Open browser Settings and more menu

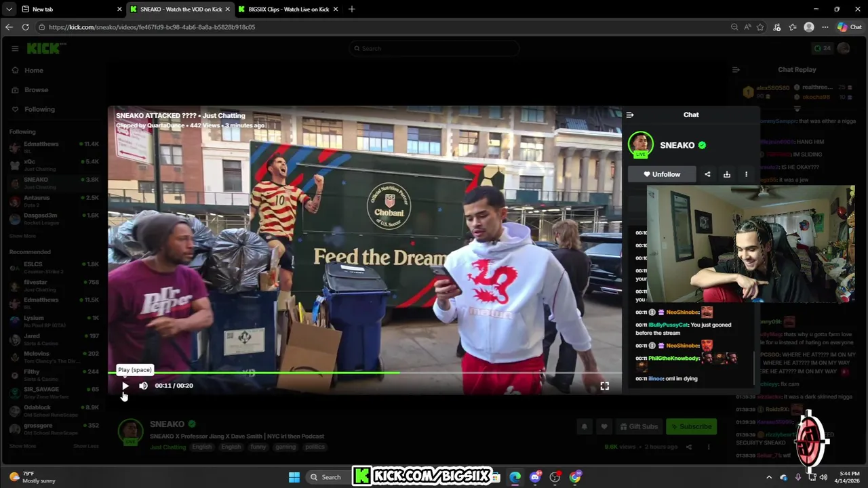click(825, 27)
